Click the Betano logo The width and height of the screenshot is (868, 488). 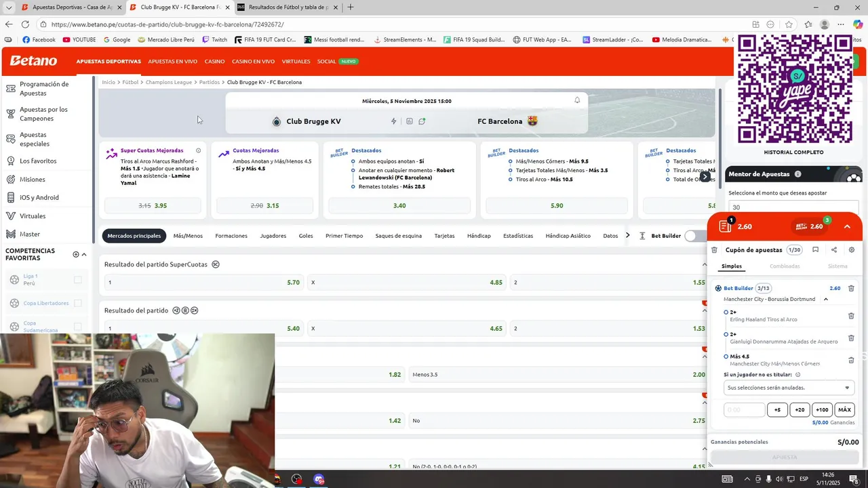[33, 61]
